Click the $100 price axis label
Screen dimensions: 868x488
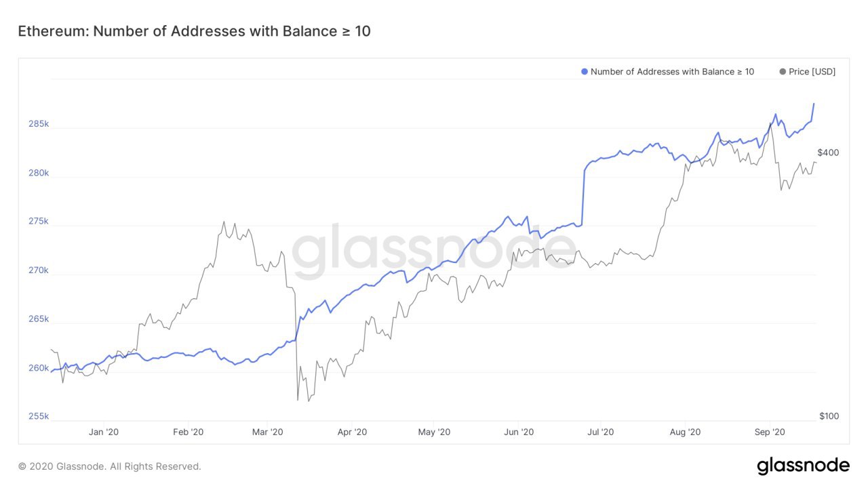point(828,415)
